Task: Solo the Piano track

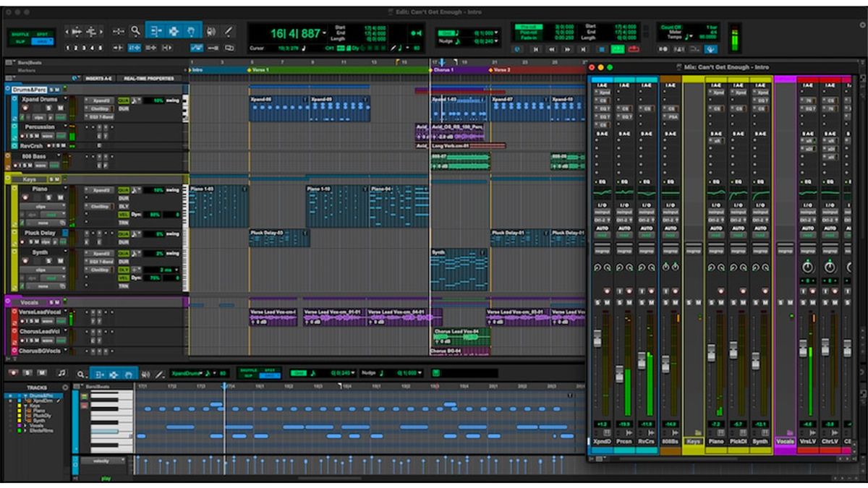Action: (48, 197)
